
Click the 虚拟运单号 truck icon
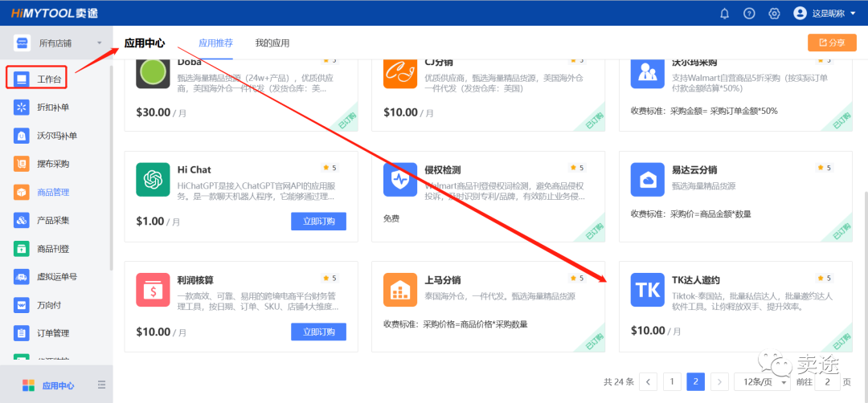[22, 276]
